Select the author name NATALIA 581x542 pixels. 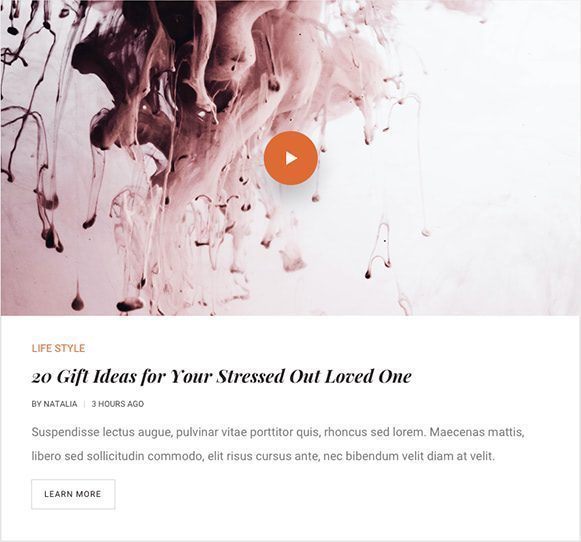point(60,404)
